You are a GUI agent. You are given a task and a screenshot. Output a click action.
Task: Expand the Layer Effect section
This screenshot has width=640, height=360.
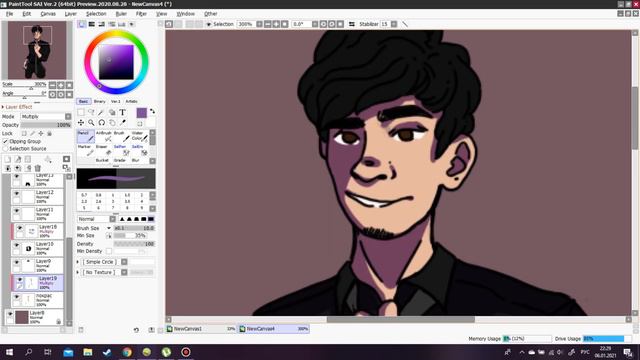click(x=3, y=107)
